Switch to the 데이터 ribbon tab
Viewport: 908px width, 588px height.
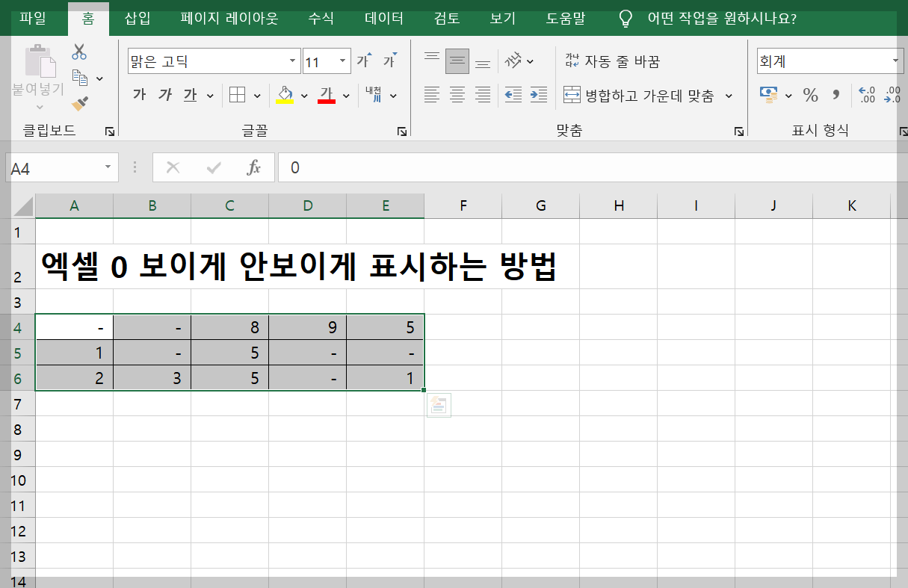(383, 19)
